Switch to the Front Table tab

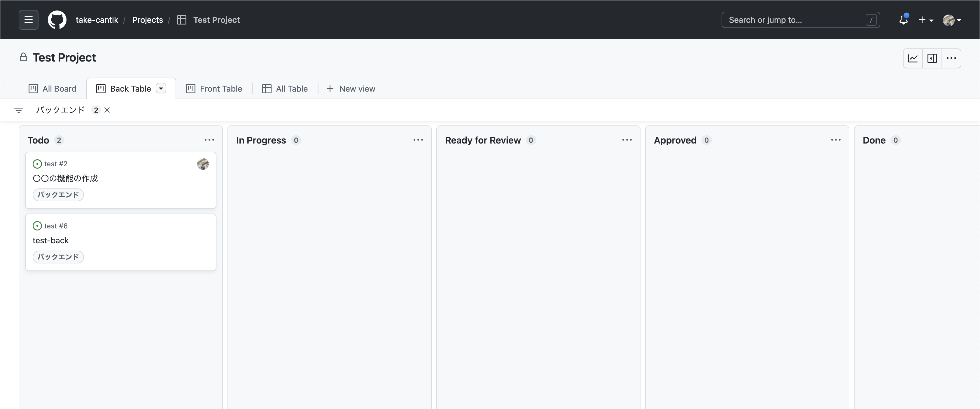214,89
